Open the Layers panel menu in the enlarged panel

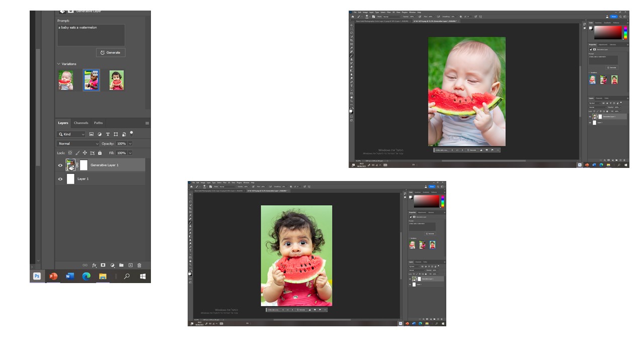[x=147, y=123]
